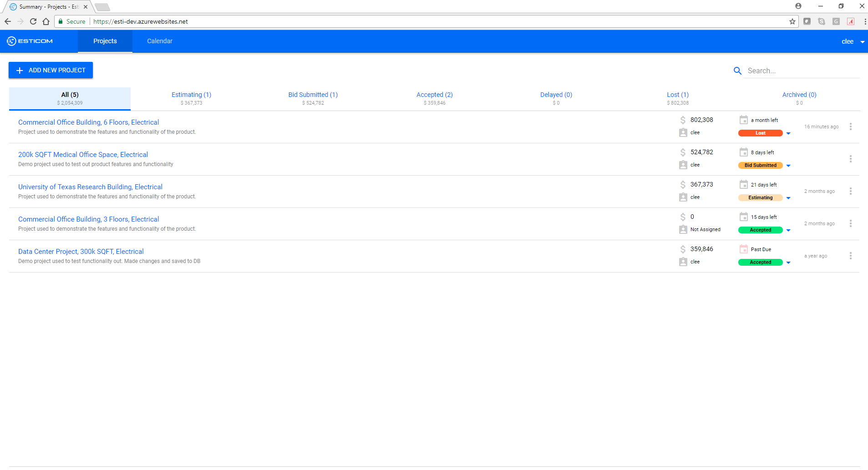Image resolution: width=868 pixels, height=470 pixels.
Task: Expand the Lost status dropdown
Action: 788,133
